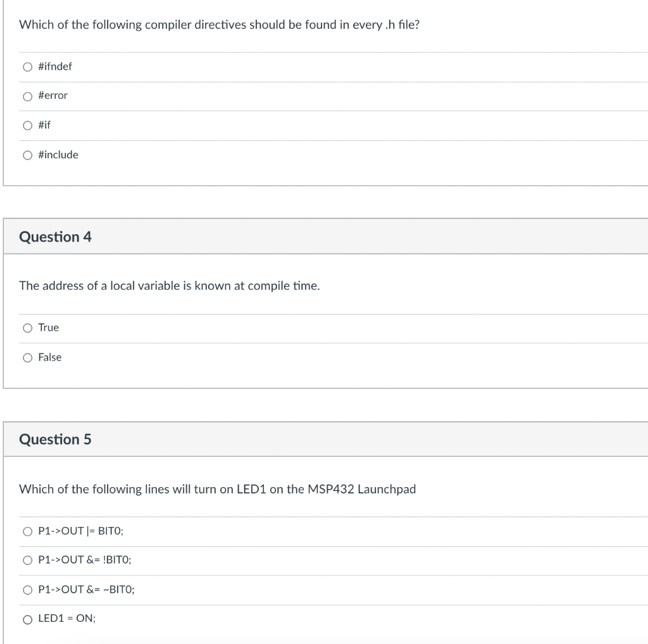Pick the #include answer choice
648x644 pixels.
tap(27, 155)
